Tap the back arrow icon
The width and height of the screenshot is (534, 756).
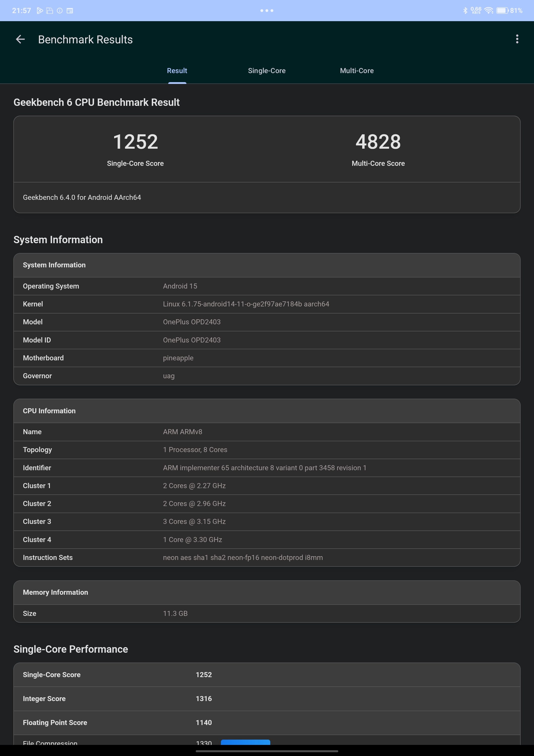click(20, 40)
